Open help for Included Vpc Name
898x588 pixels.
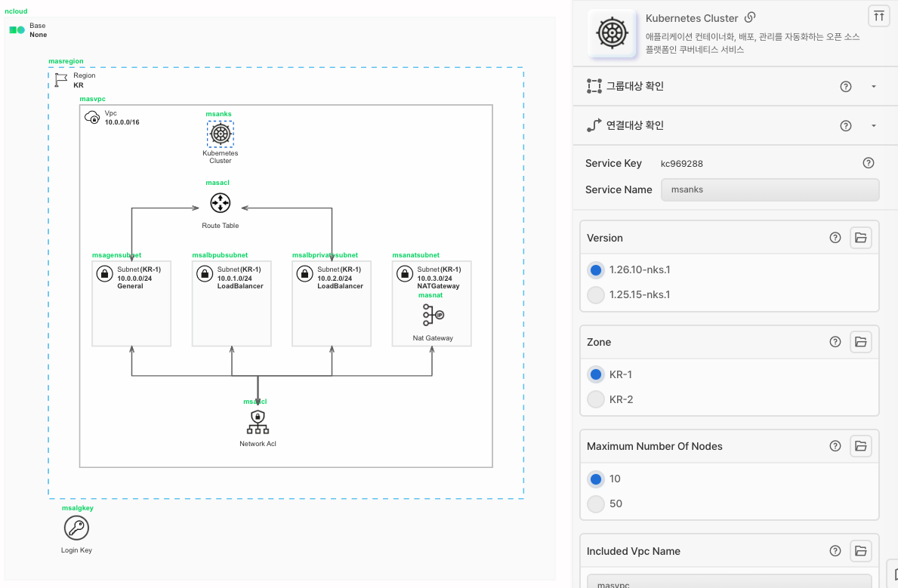click(835, 551)
